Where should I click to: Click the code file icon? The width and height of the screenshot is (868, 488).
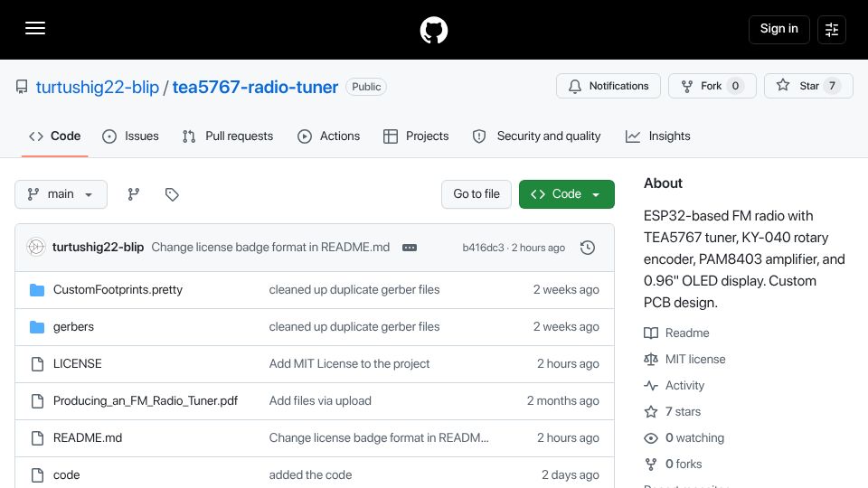[37, 475]
